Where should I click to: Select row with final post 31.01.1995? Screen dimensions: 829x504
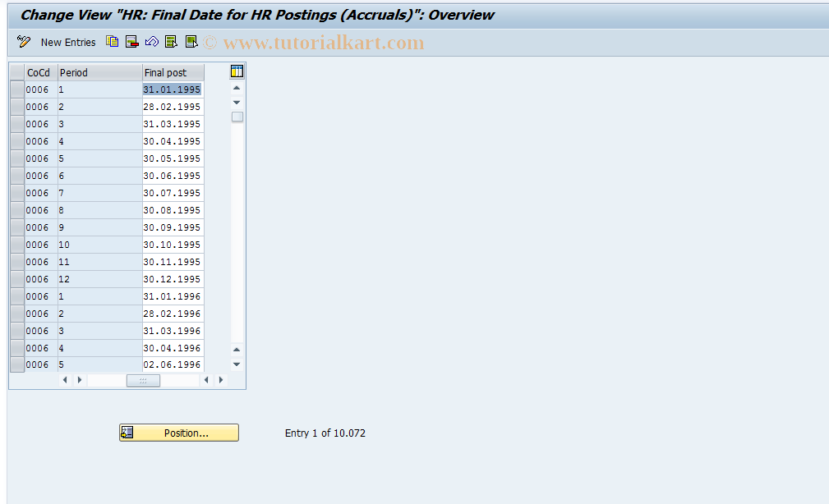(x=17, y=89)
